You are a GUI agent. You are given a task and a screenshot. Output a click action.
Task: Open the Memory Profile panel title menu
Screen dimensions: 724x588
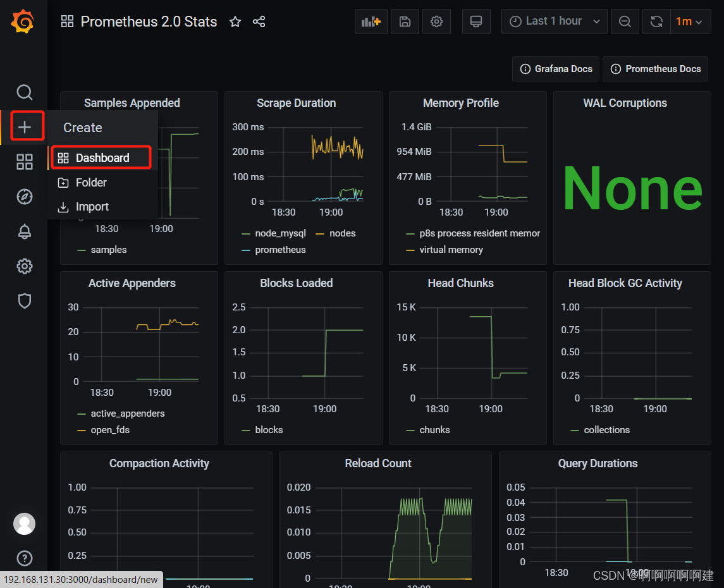click(460, 103)
